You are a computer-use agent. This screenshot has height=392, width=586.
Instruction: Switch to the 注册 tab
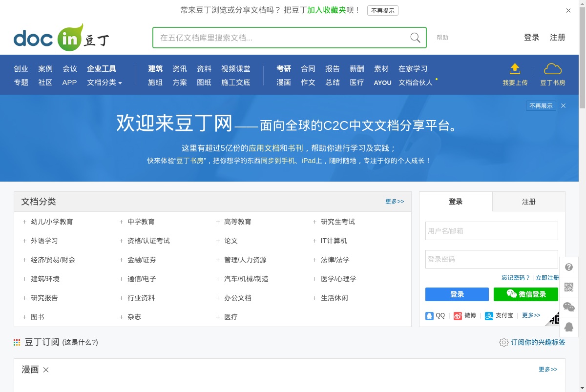(529, 202)
